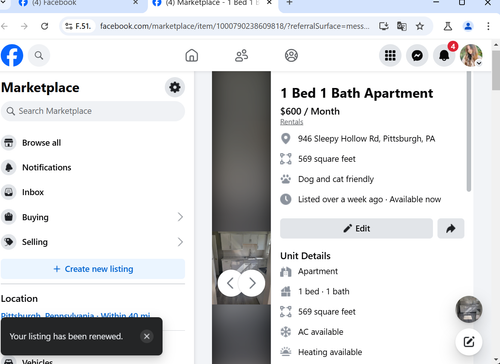This screenshot has height=364, width=500.
Task: Click Create new listing button
Action: pos(93,269)
